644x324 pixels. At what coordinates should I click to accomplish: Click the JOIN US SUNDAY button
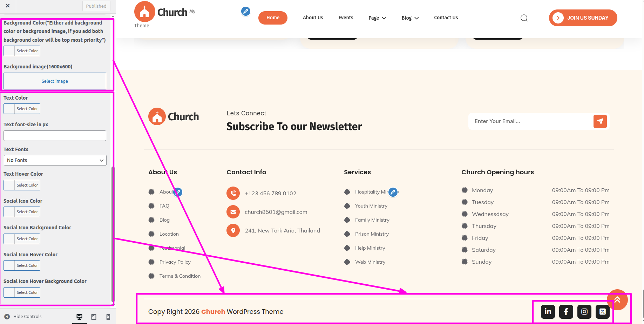pos(583,18)
